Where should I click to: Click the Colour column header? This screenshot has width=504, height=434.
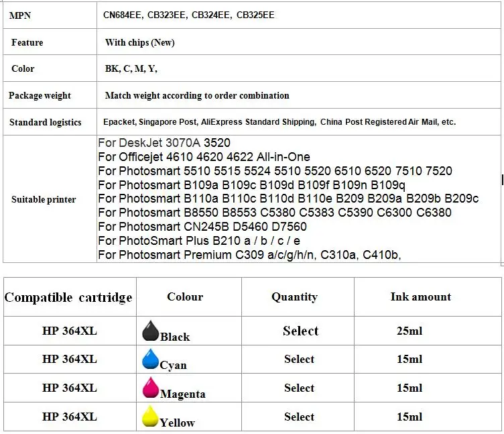click(185, 296)
